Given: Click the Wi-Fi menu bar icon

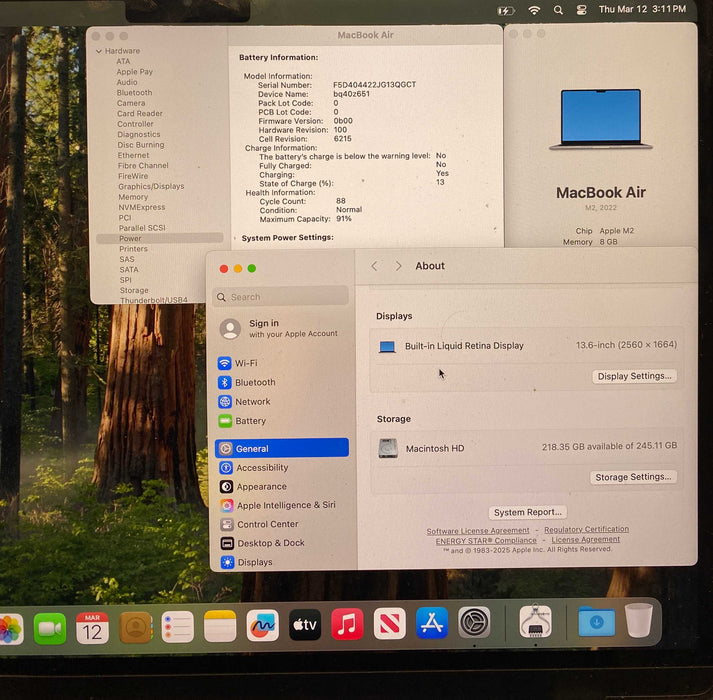Looking at the screenshot, I should tap(534, 10).
